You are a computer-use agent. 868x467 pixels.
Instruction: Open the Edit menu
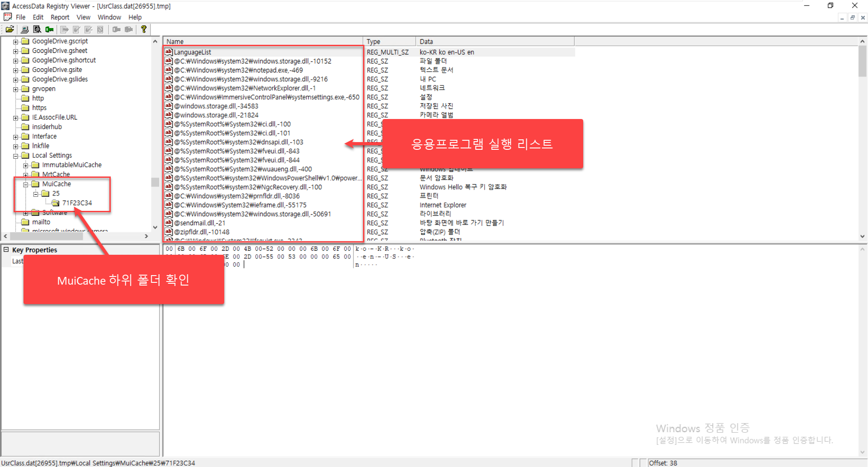[x=38, y=17]
